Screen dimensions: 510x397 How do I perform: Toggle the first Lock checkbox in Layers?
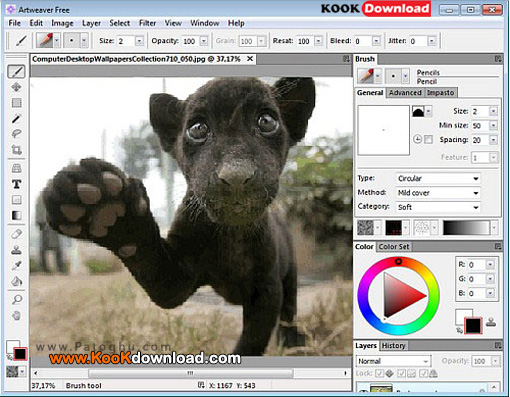(x=379, y=373)
